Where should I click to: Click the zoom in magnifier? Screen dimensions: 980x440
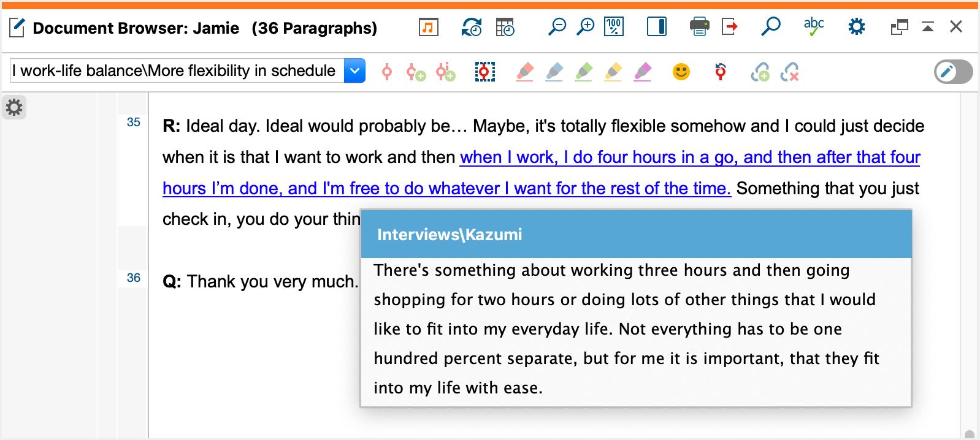586,27
